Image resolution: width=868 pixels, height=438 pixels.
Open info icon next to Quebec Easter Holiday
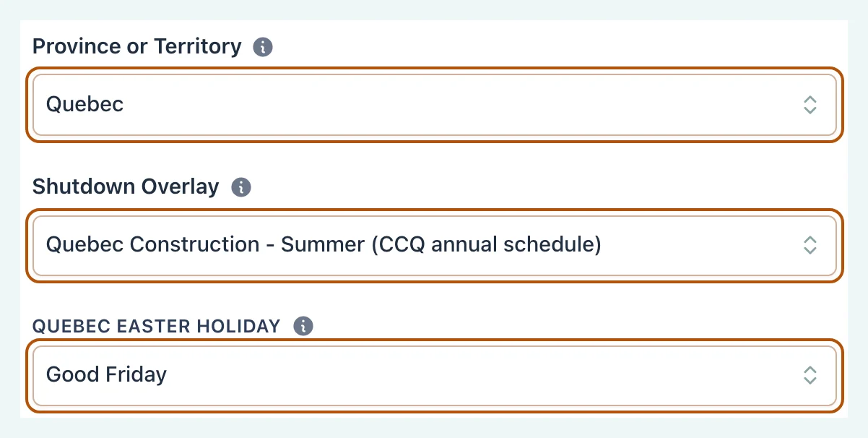(304, 326)
